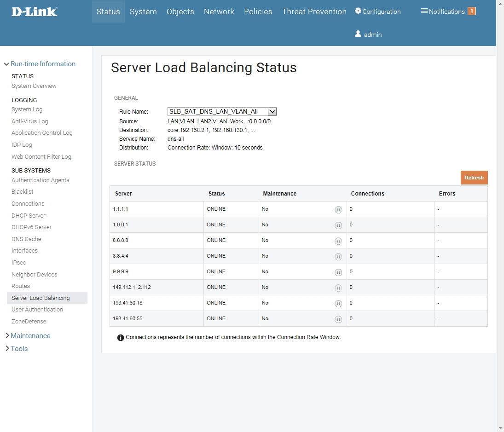
Task: Open the Rule Name dropdown
Action: coord(272,111)
